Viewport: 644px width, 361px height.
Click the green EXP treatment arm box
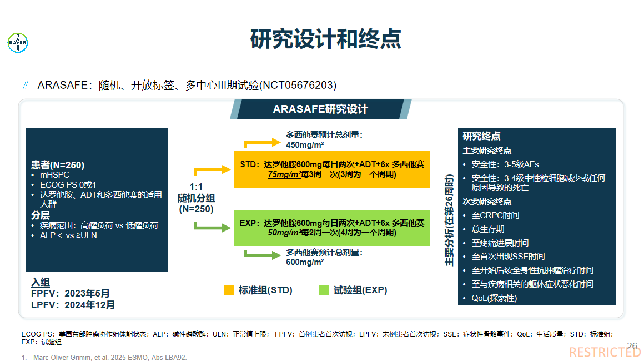(x=332, y=228)
